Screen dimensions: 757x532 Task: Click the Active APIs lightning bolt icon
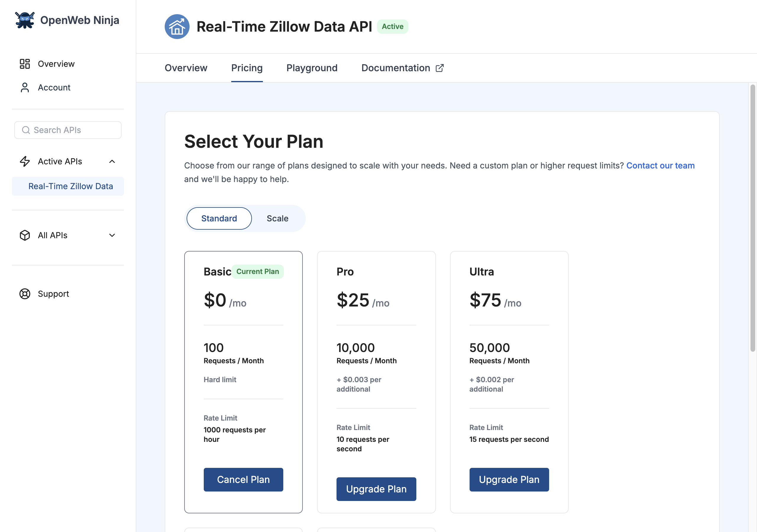pos(25,161)
